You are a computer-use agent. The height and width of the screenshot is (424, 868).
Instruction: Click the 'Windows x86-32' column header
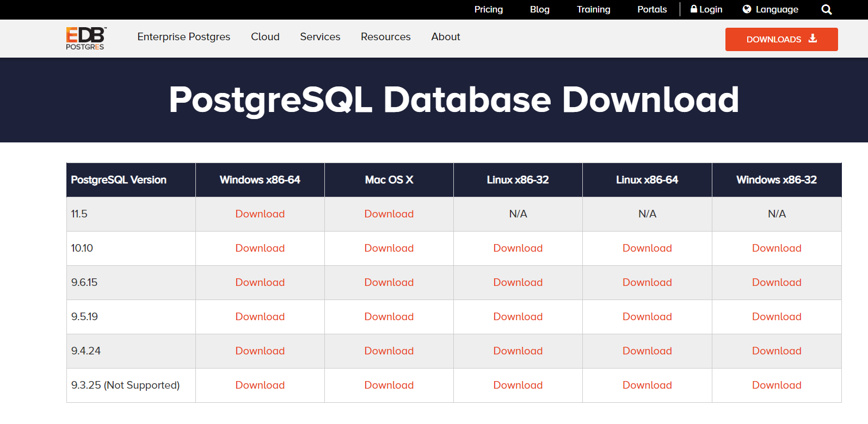777,180
